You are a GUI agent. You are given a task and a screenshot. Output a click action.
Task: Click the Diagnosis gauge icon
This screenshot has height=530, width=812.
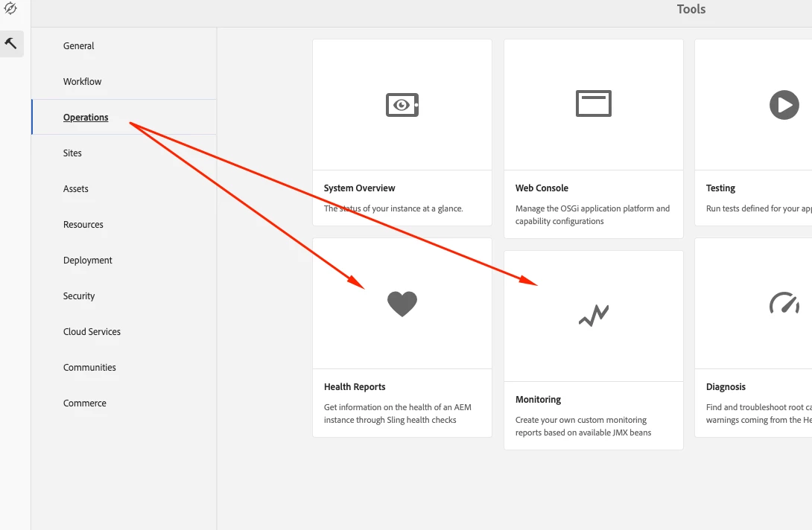(x=784, y=303)
